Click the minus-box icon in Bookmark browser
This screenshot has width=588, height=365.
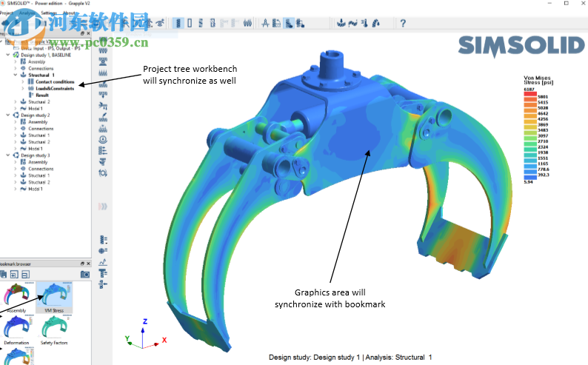coord(25,275)
